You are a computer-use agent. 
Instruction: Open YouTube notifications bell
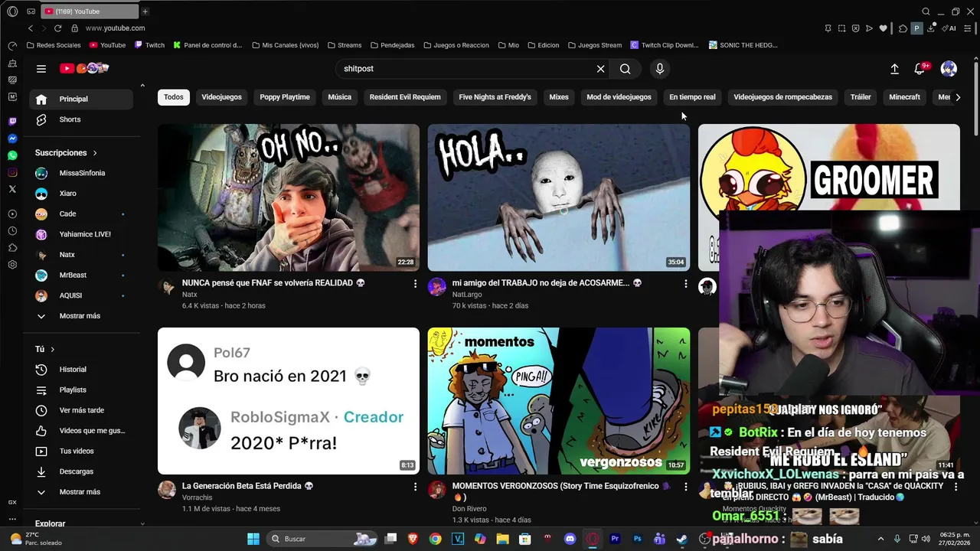920,69
